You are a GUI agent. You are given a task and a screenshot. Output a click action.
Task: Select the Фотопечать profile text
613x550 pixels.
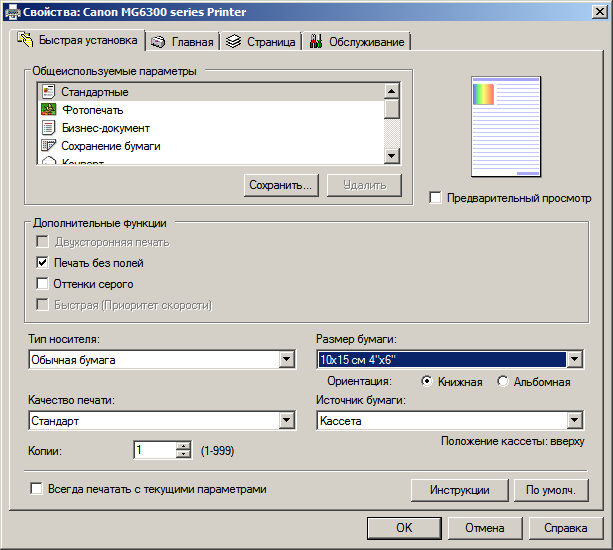93,110
